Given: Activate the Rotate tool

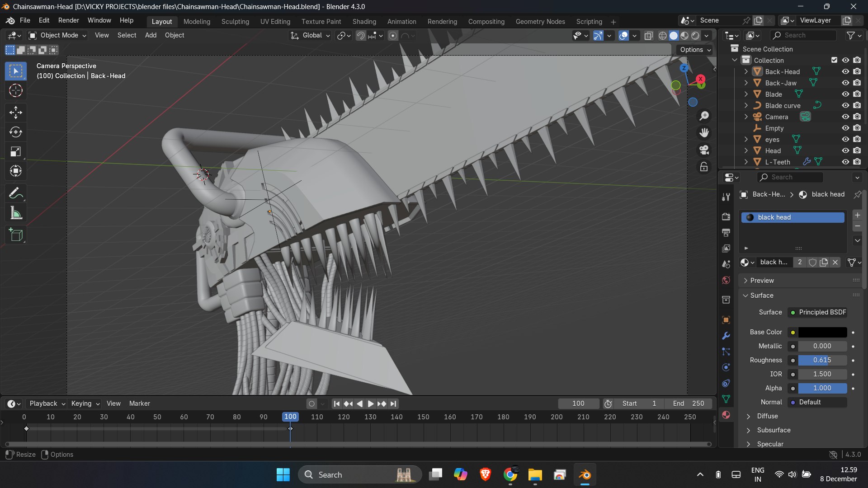Looking at the screenshot, I should click(16, 132).
